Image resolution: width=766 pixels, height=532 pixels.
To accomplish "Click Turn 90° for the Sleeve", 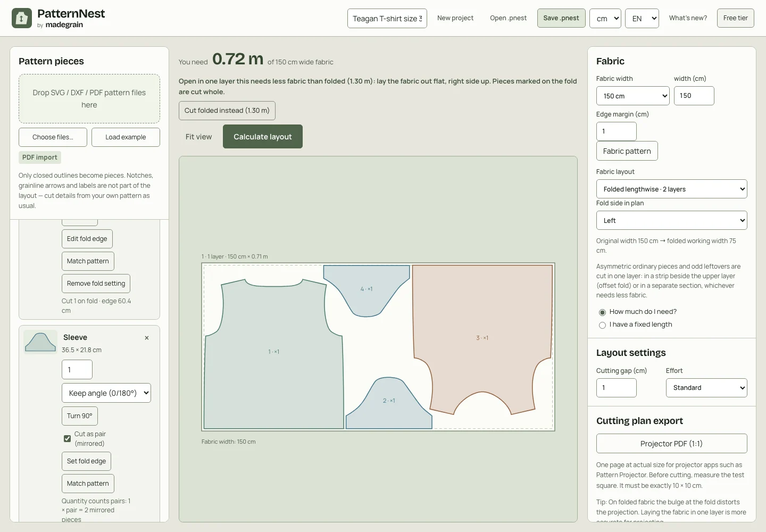I will [80, 416].
